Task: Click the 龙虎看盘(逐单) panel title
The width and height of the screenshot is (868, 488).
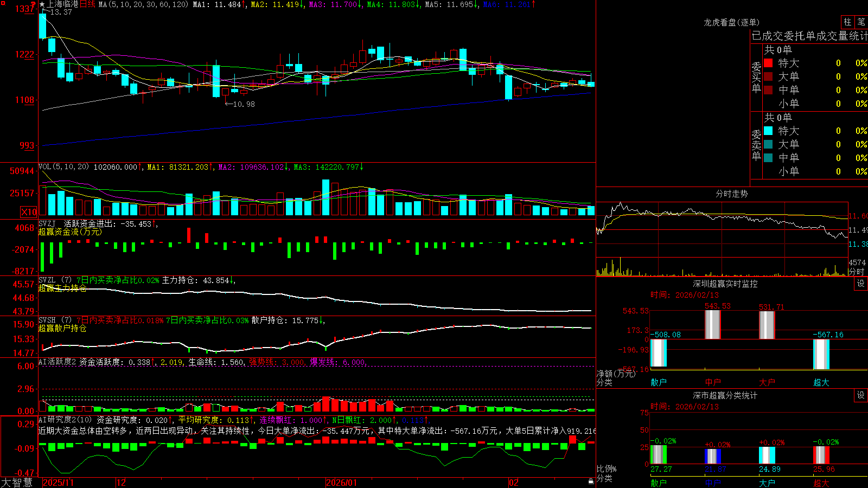Action: coord(731,22)
